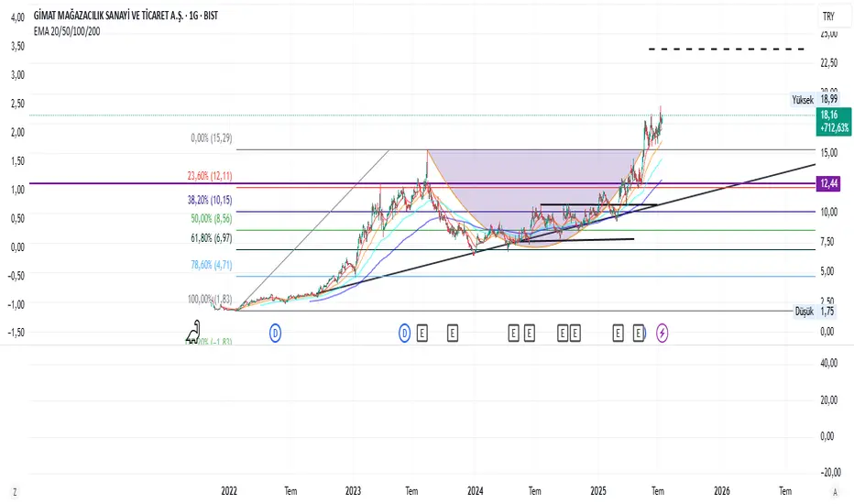Click the 4,00 label on left axis

(x=18, y=17)
